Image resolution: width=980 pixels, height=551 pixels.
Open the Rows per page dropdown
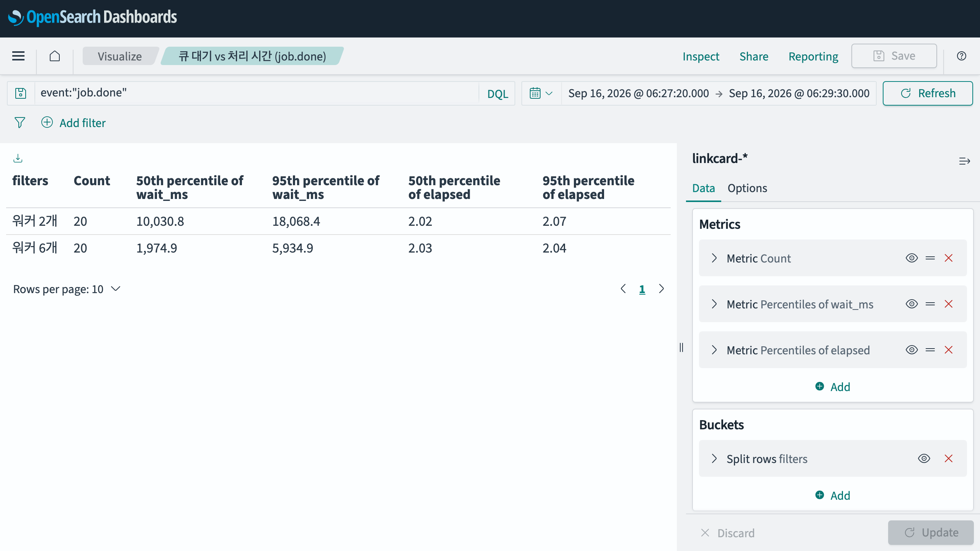(x=67, y=289)
